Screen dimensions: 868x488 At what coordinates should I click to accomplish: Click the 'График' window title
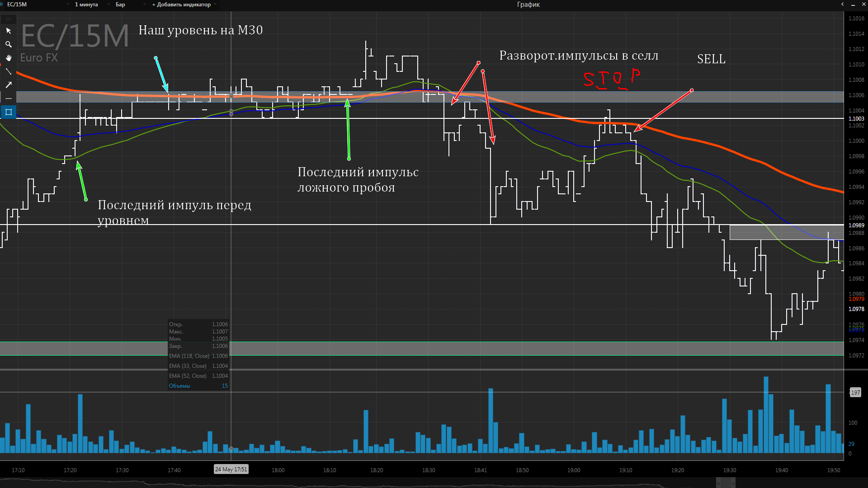coord(528,5)
